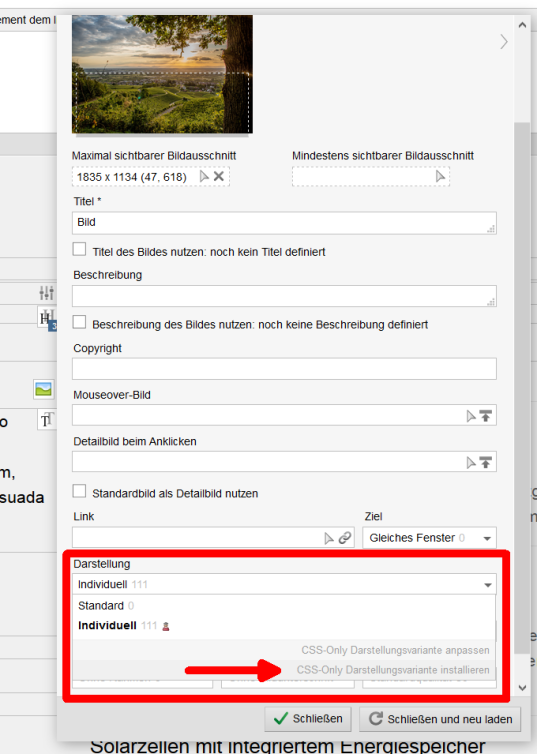
Task: Click the image element icon in the background page
Action: point(43,389)
